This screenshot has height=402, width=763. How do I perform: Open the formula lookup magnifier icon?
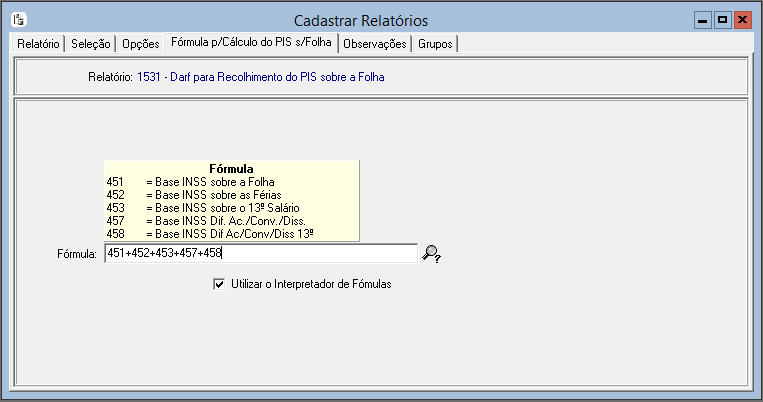click(432, 254)
